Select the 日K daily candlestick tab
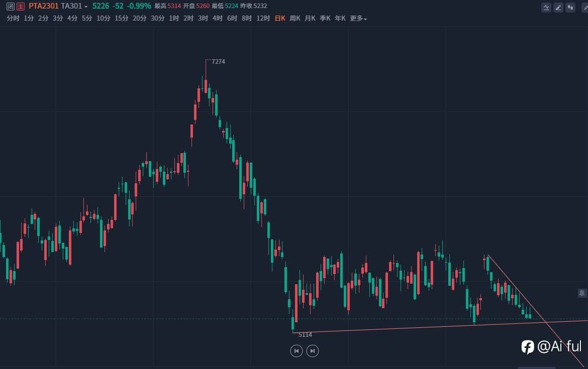 tap(280, 19)
